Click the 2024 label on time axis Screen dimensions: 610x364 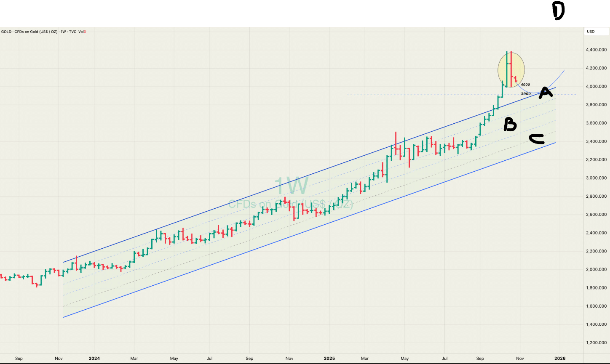tap(94, 359)
